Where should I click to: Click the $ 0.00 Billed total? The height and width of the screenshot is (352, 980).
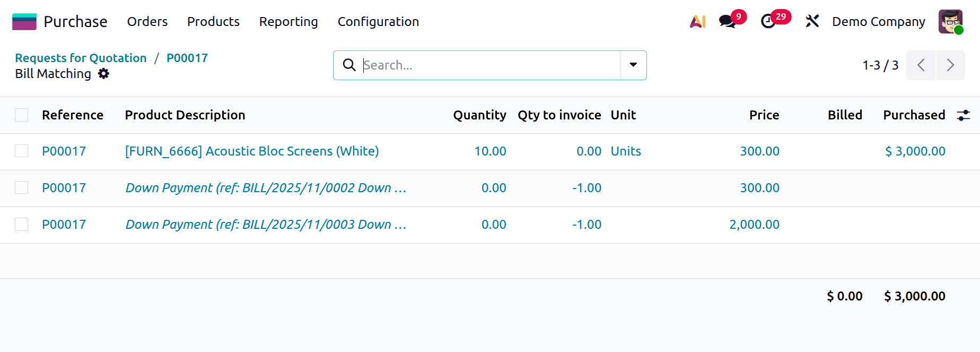pyautogui.click(x=845, y=296)
